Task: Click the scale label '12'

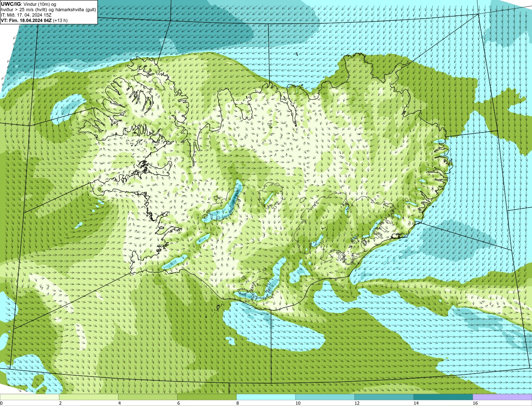Action: point(357,403)
